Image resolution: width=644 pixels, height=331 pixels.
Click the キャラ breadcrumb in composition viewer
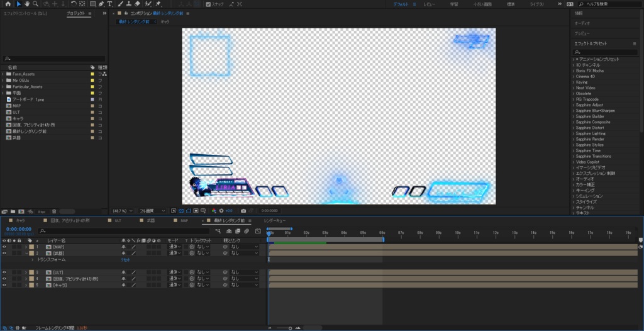coord(165,21)
